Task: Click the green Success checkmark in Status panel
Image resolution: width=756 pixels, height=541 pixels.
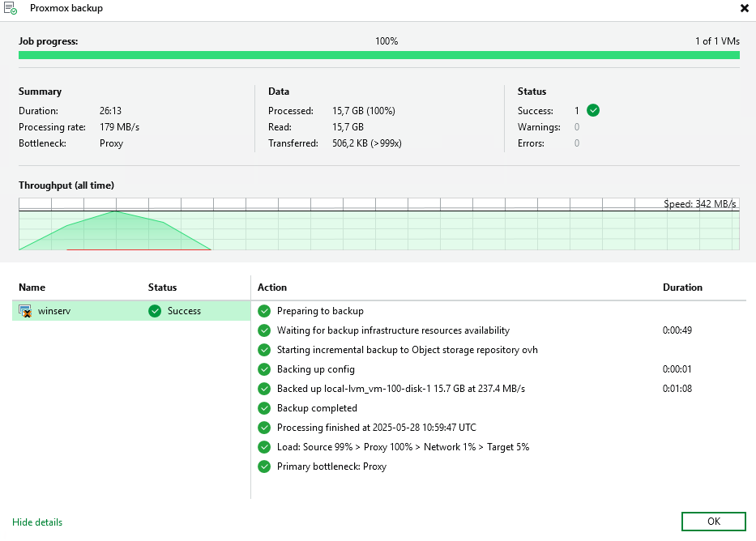Action: tap(593, 110)
